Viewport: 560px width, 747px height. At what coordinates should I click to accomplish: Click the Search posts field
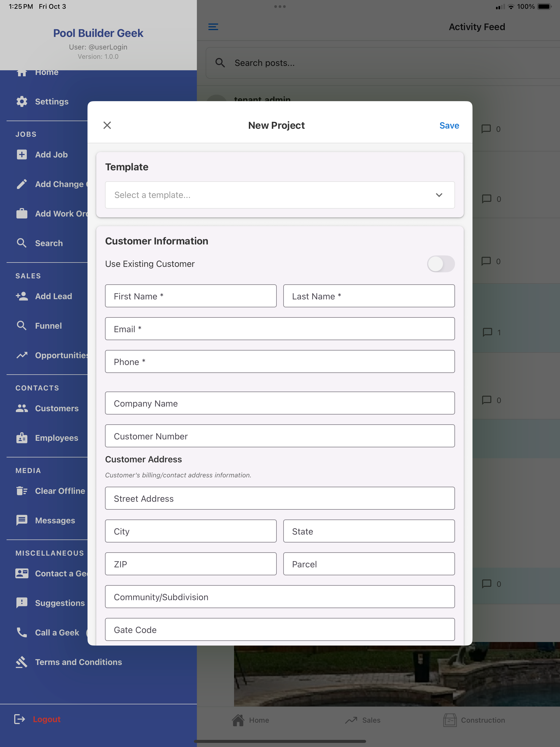pos(383,63)
